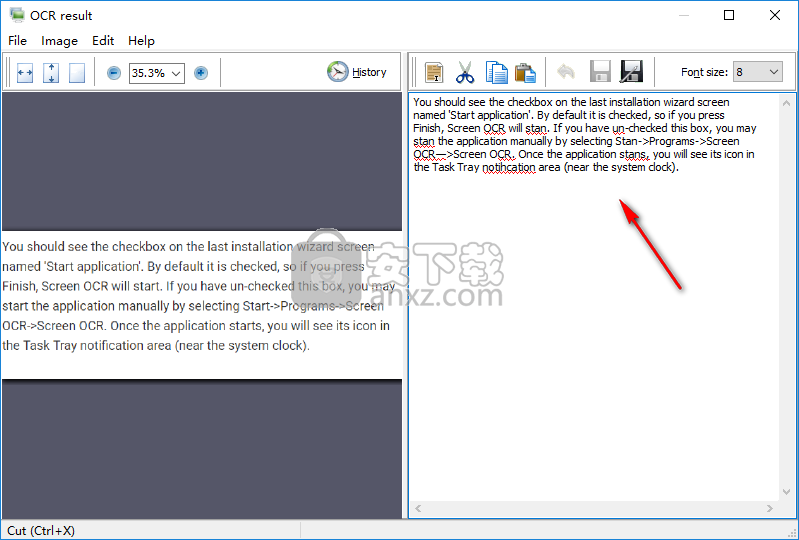
Task: Click the select all text icon
Action: [x=434, y=72]
